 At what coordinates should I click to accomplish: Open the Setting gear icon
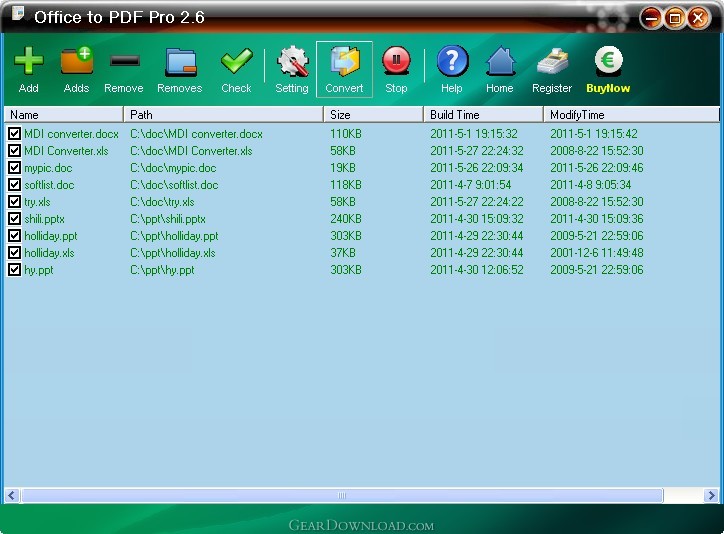click(292, 61)
